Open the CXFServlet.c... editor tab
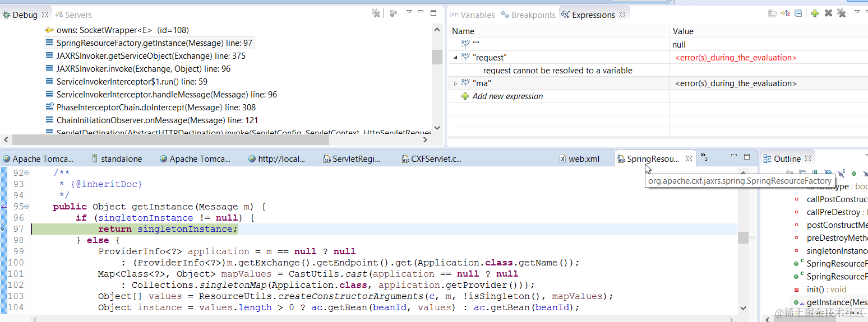Screen dimensions: 868x322 [x=431, y=159]
